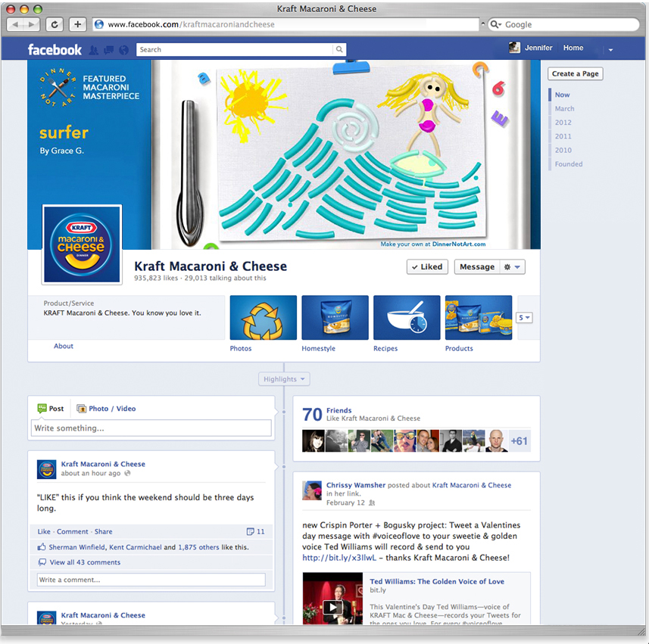
Task: Open Kent Carmichael's profile
Action: point(136,547)
